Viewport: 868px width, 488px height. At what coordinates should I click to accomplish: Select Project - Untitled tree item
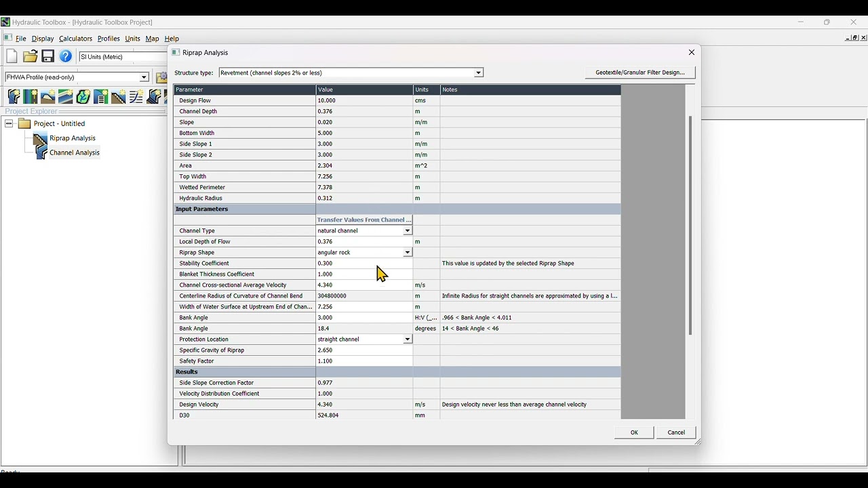(x=60, y=123)
